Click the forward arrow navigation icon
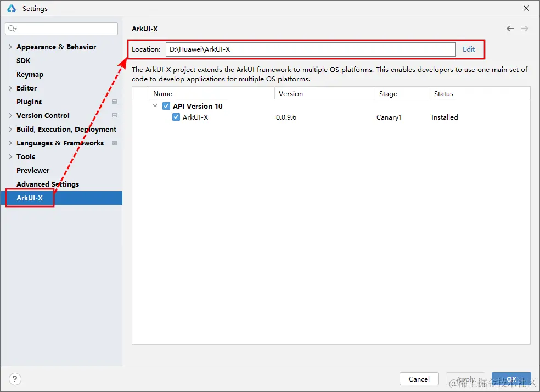 [x=525, y=29]
